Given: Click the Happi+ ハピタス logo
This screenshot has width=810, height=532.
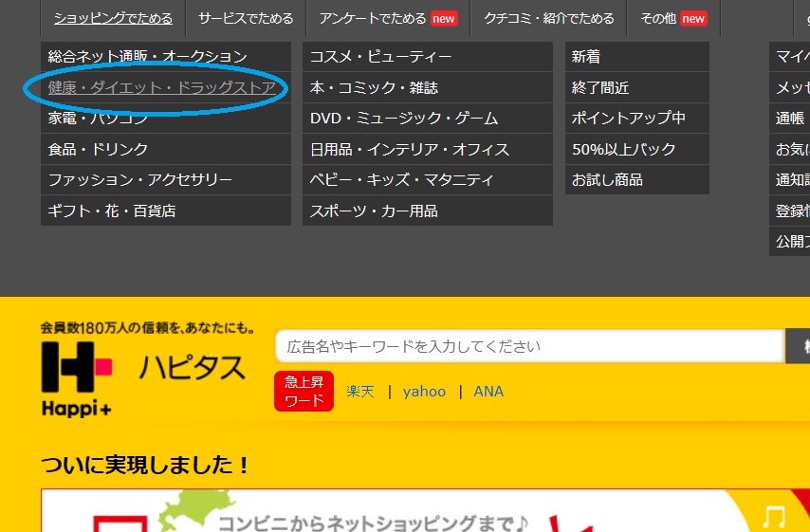Looking at the screenshot, I should pos(143,378).
